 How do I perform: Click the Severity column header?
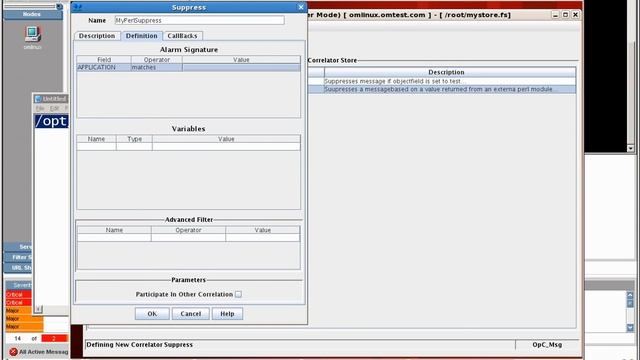pos(19,285)
